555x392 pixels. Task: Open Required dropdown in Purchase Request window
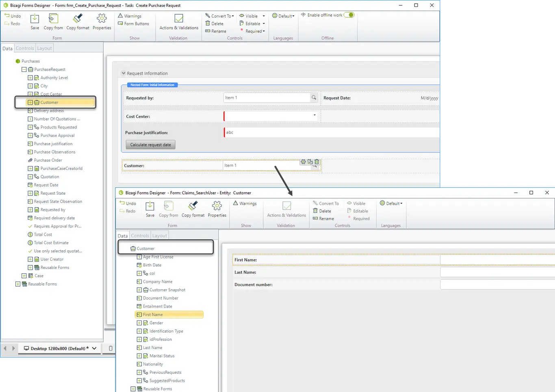coord(252,31)
